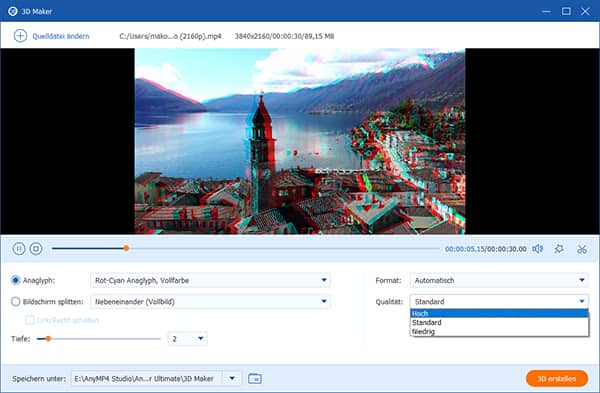Maximize the 3D Maker window
This screenshot has height=393, width=600.
pyautogui.click(x=566, y=11)
